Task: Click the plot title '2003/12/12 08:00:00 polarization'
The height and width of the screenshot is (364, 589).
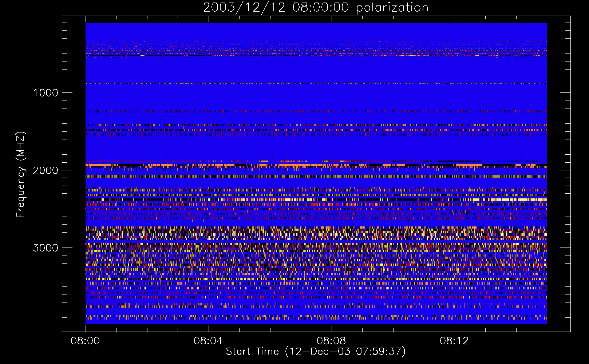Action: click(316, 8)
